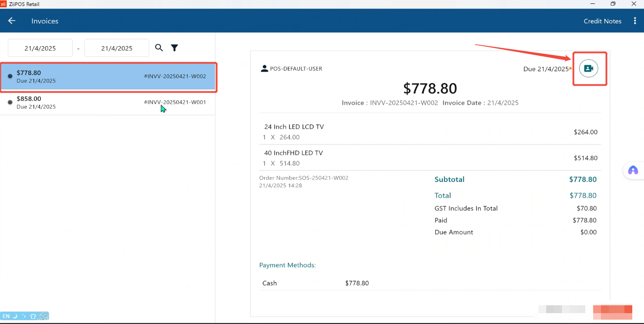Image resolution: width=644 pixels, height=324 pixels.
Task: Click the 24 Inch LED LCD TV line
Action: (x=430, y=132)
